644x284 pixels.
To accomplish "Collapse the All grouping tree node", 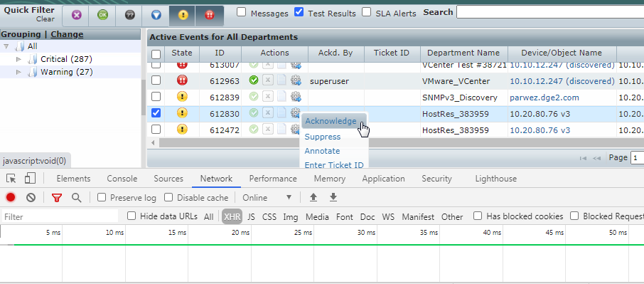I will (x=6, y=46).
